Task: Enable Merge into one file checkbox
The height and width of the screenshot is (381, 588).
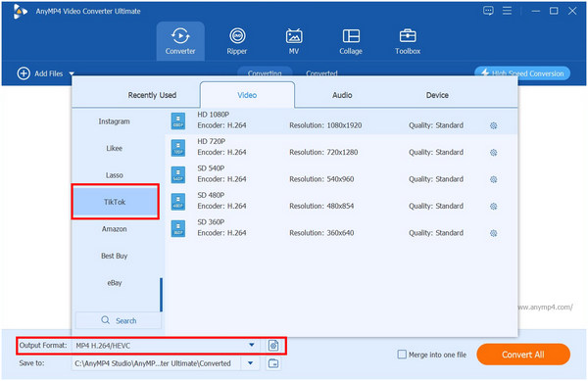Action: pyautogui.click(x=402, y=354)
